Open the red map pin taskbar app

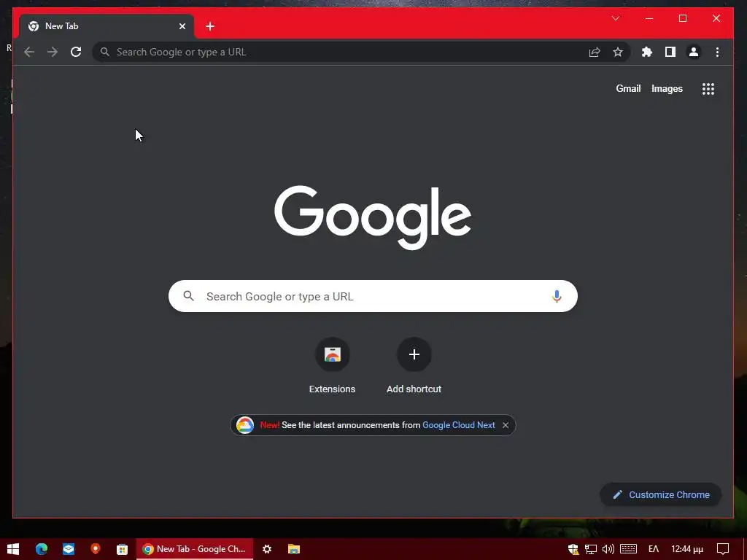[96, 549]
